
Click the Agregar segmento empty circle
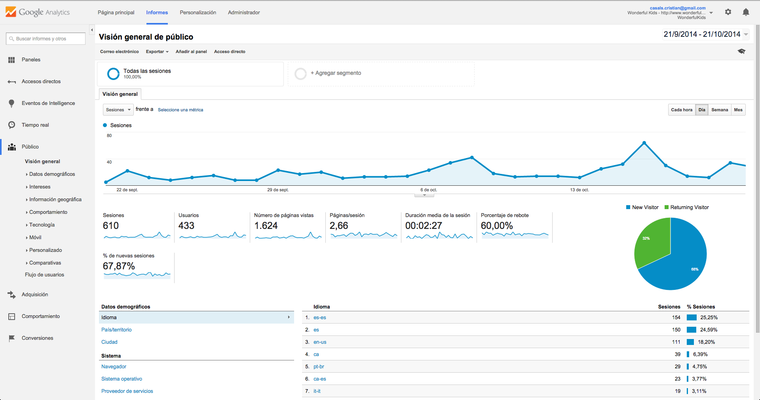click(x=301, y=74)
